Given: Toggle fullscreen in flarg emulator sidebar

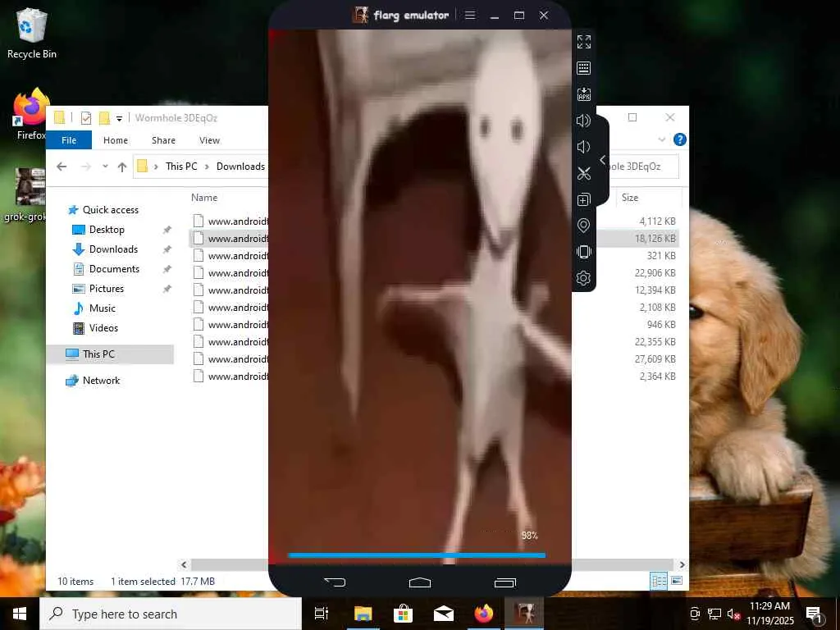Looking at the screenshot, I should pos(584,42).
